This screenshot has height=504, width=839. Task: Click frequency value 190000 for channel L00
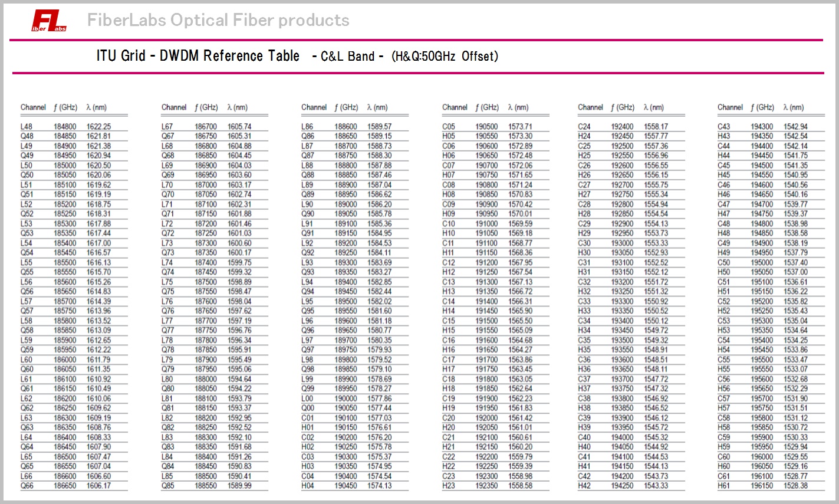click(346, 398)
